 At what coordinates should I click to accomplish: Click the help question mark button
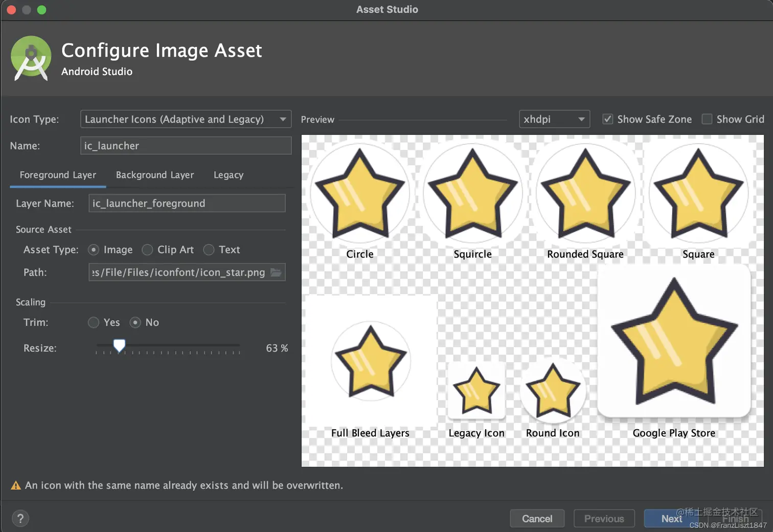[x=20, y=519]
